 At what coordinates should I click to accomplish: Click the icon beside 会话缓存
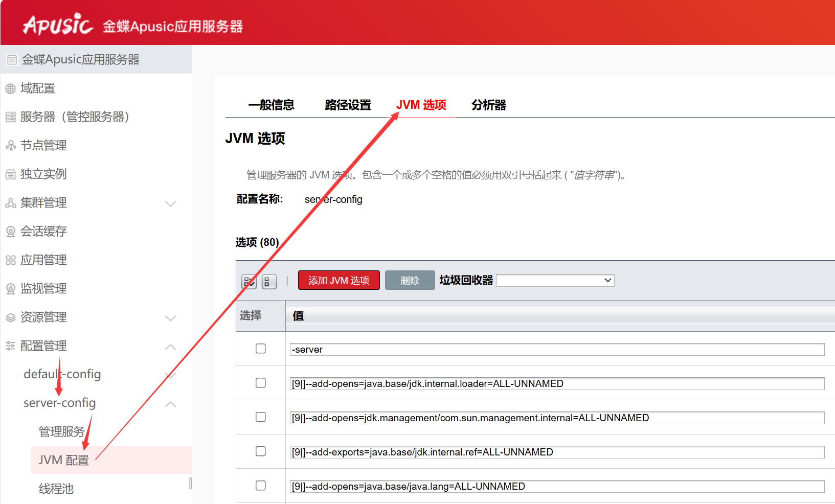pyautogui.click(x=11, y=232)
